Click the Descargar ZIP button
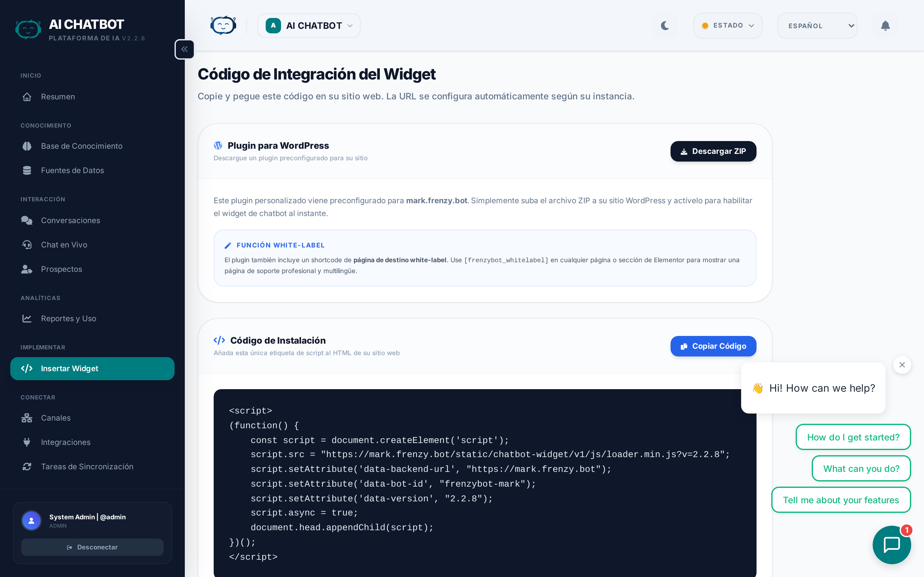Image resolution: width=924 pixels, height=577 pixels. [x=713, y=151]
